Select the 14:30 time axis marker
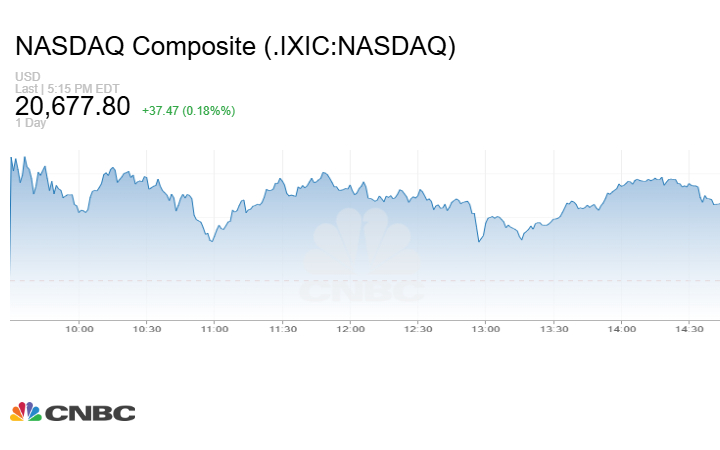The width and height of the screenshot is (720, 450). [690, 329]
